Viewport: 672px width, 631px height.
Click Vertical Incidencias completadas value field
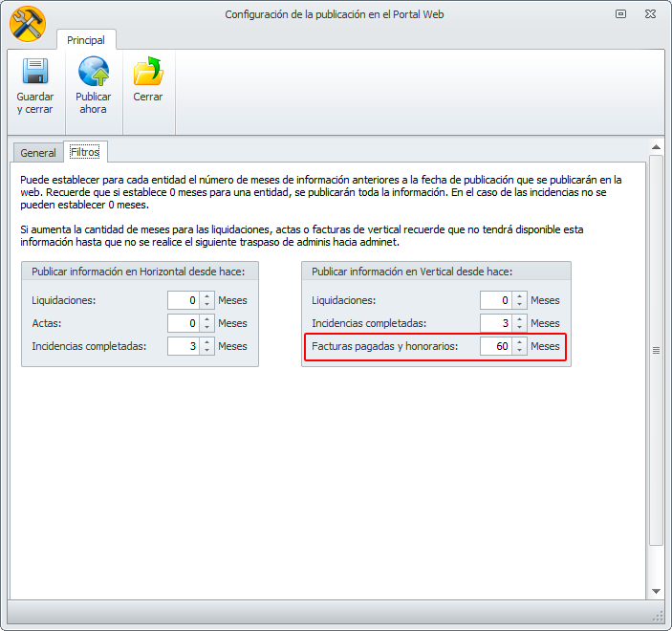point(496,323)
